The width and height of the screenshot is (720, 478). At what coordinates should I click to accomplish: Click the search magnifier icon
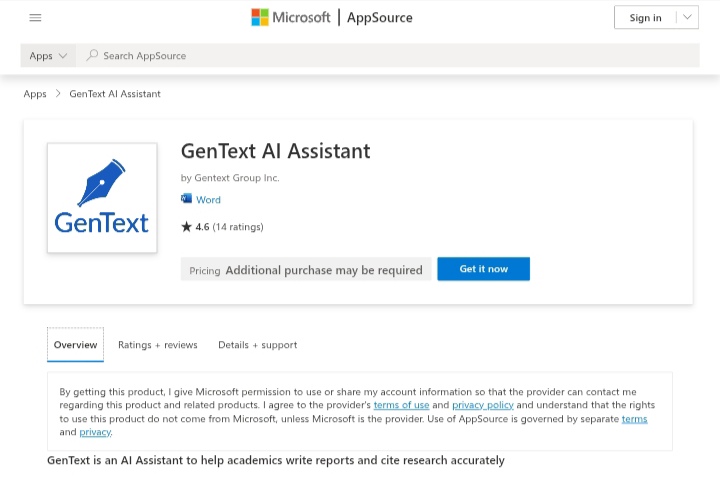coord(92,56)
